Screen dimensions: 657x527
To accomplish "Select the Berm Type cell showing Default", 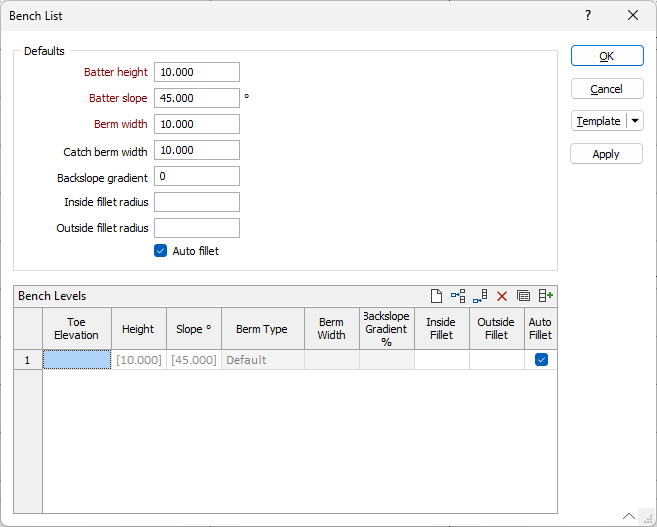I will [x=262, y=360].
